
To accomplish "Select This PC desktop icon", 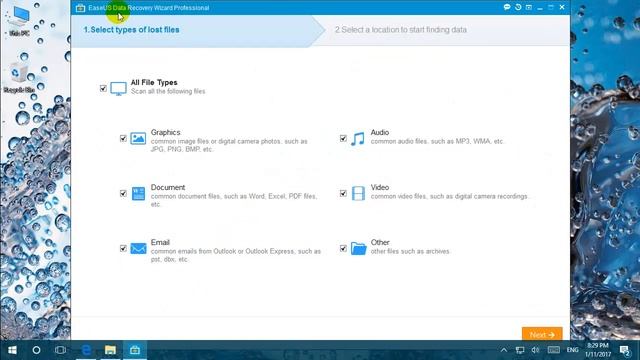I will click(19, 21).
